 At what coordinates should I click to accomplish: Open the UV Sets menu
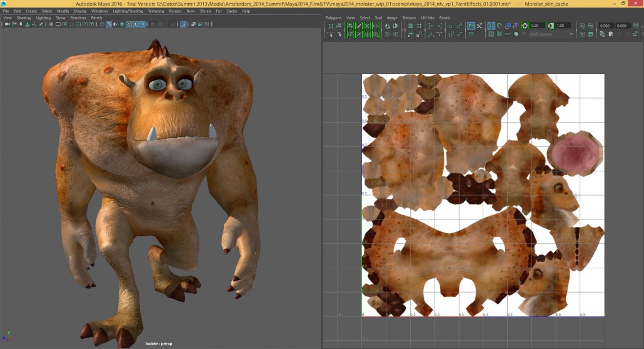coord(426,18)
